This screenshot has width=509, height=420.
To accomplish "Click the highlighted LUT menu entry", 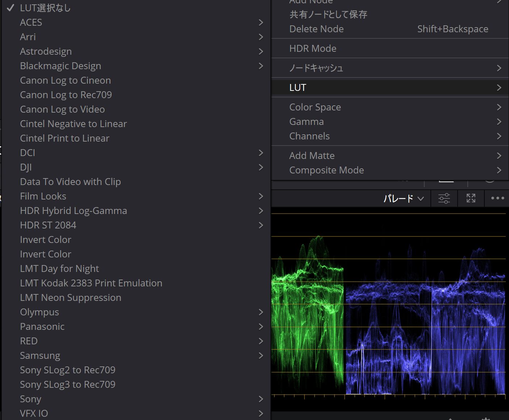I will point(390,88).
